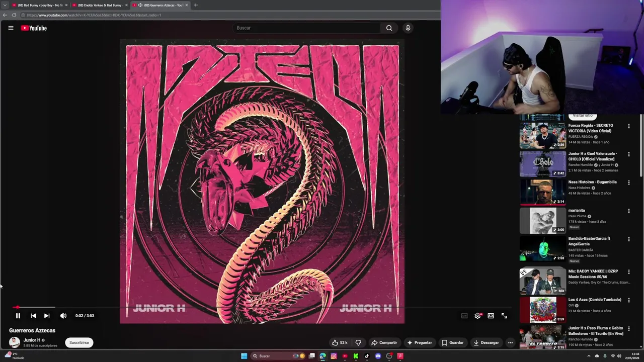Open options menu for SECRETO VICTORIA video
Viewport: 644px width, 362px height.
[x=628, y=126]
